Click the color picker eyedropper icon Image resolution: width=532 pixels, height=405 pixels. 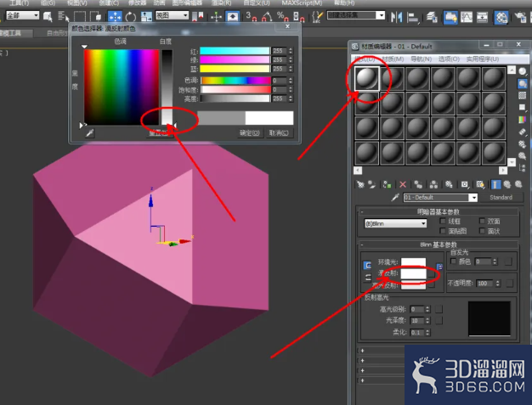click(89, 132)
